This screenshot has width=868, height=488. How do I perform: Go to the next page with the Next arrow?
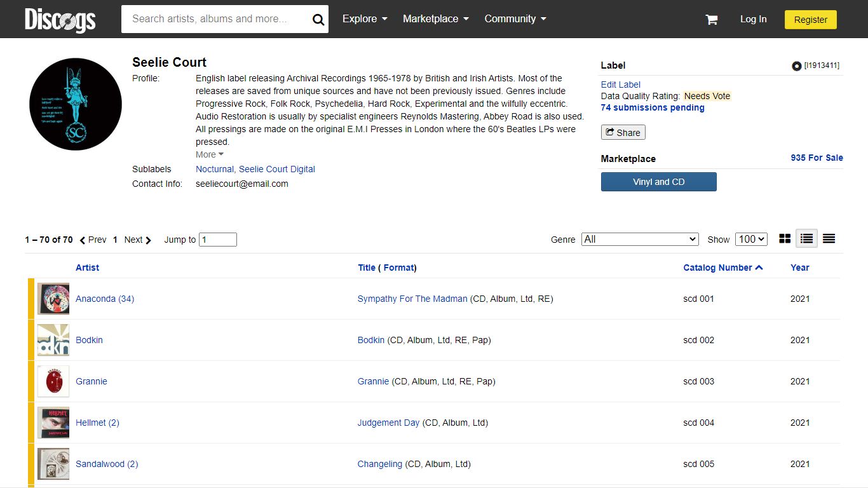click(x=138, y=240)
